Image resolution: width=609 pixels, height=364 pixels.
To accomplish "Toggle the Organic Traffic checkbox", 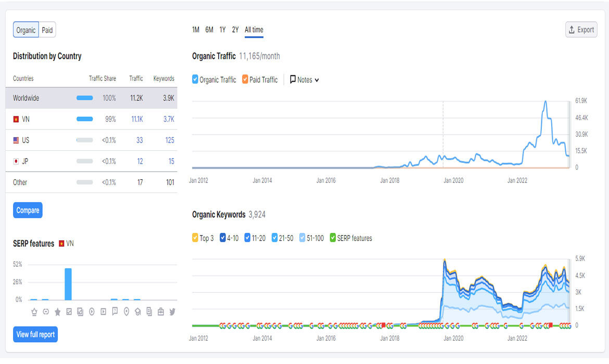I will 195,80.
